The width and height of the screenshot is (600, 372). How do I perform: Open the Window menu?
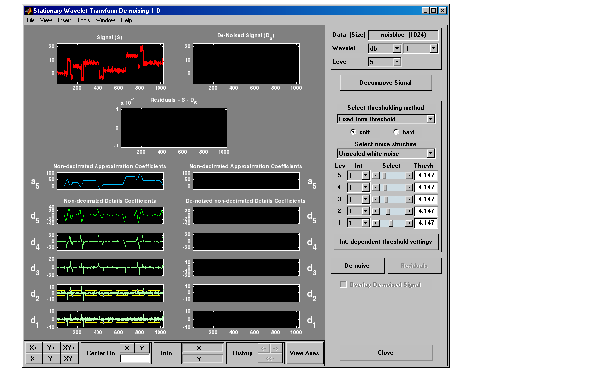pyautogui.click(x=105, y=20)
